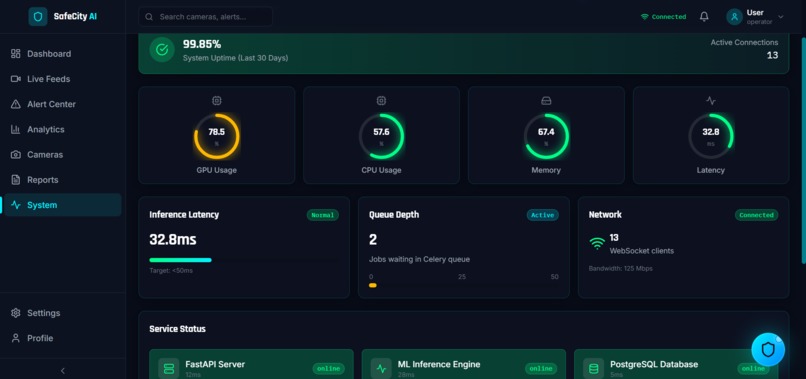Click the user avatar icon
Image resolution: width=806 pixels, height=379 pixels.
coord(734,16)
